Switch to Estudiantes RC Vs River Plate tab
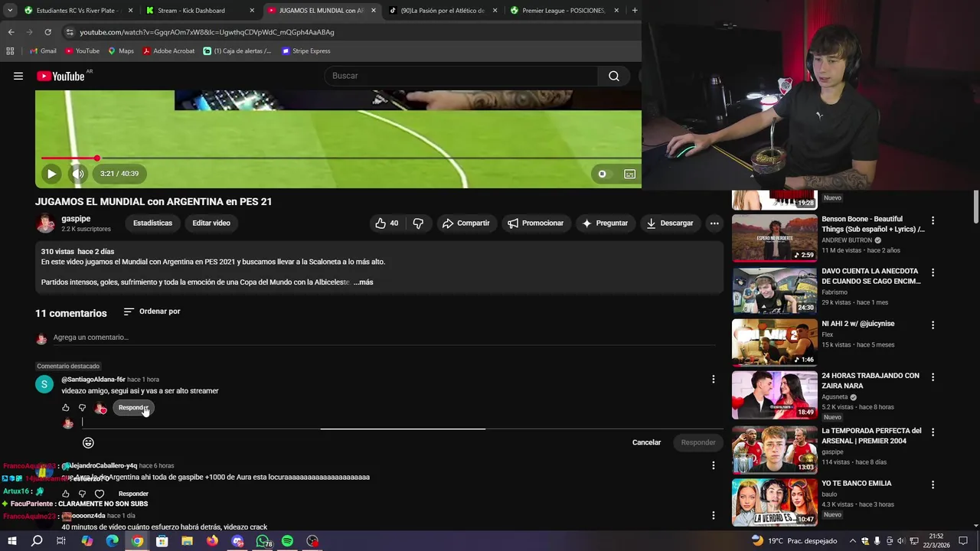The height and width of the screenshot is (551, 980). coord(77,11)
